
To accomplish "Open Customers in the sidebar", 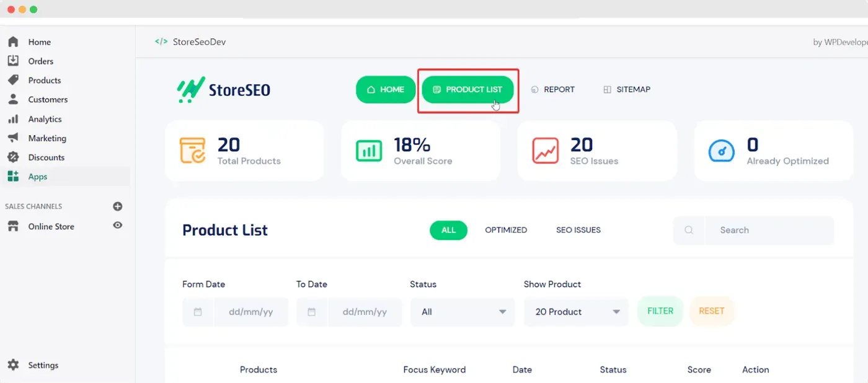I will [48, 99].
